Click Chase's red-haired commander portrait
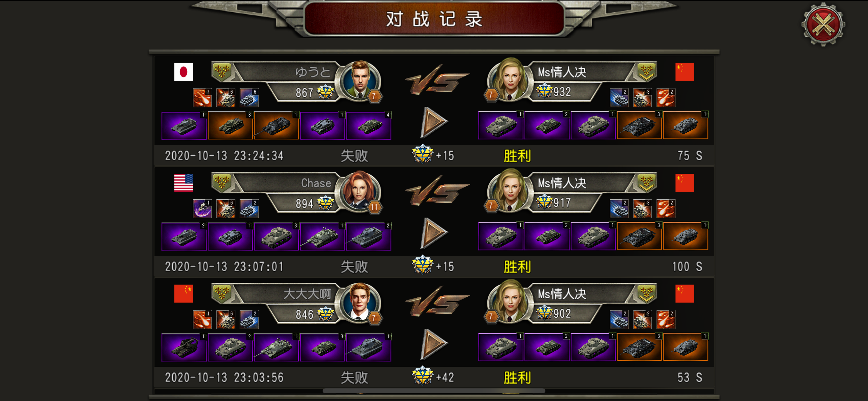 point(360,191)
